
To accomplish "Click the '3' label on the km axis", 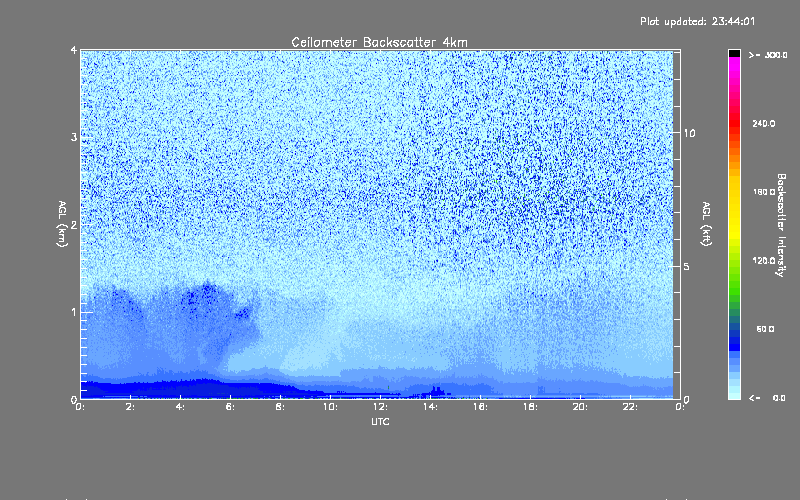I will [74, 137].
